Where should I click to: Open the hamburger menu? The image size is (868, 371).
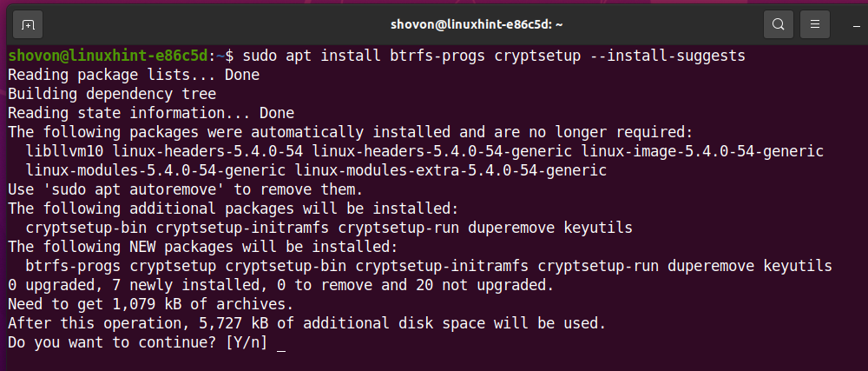click(814, 23)
